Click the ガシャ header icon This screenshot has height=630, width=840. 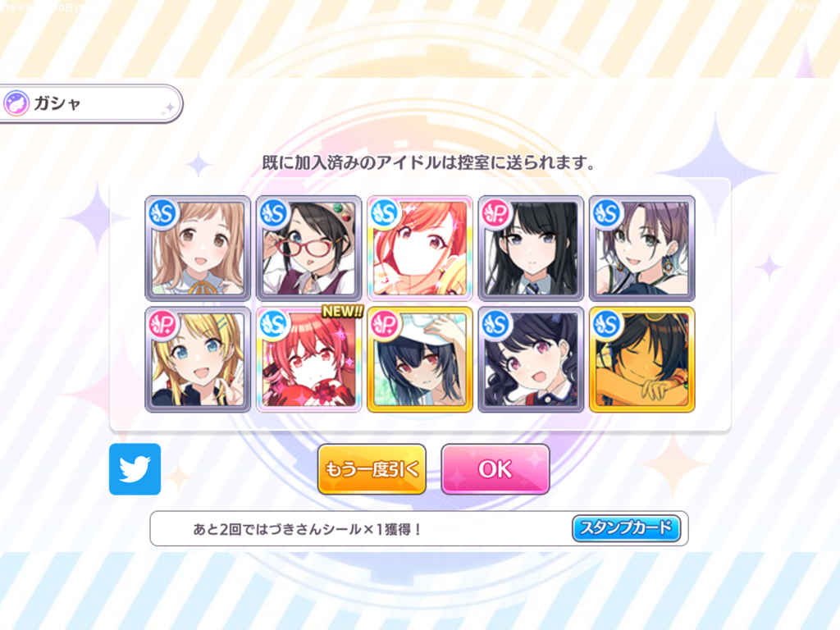[x=16, y=103]
